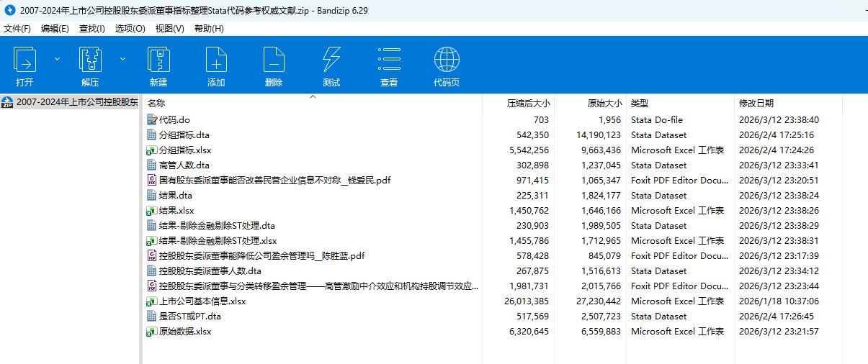The height and width of the screenshot is (364, 868).
Task: Click the dataset icon of 结果.dta
Action: [151, 196]
